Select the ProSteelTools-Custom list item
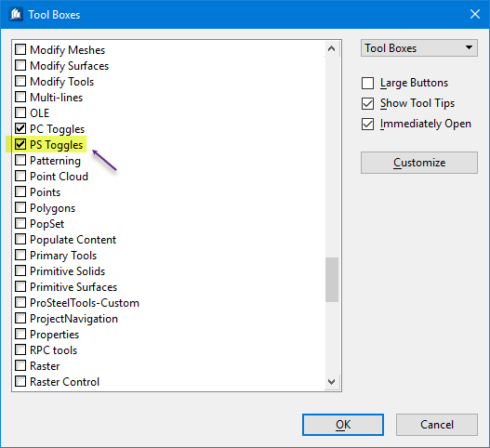Image resolution: width=490 pixels, height=448 pixels. coord(85,303)
